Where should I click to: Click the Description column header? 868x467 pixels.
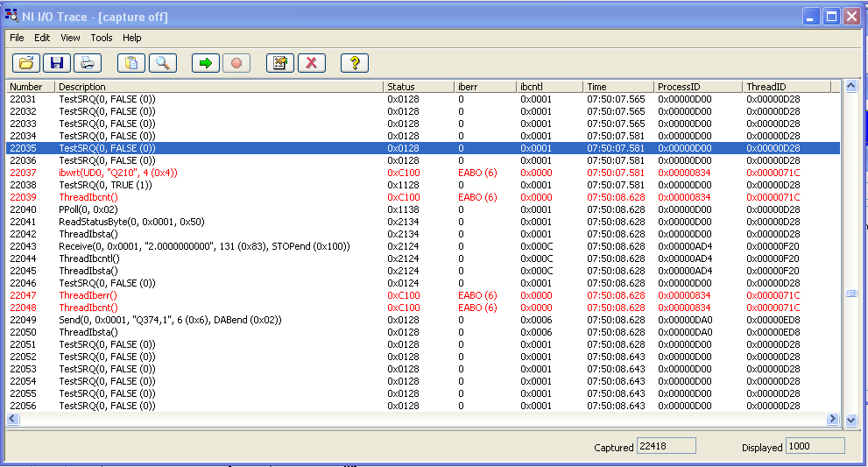[x=219, y=87]
